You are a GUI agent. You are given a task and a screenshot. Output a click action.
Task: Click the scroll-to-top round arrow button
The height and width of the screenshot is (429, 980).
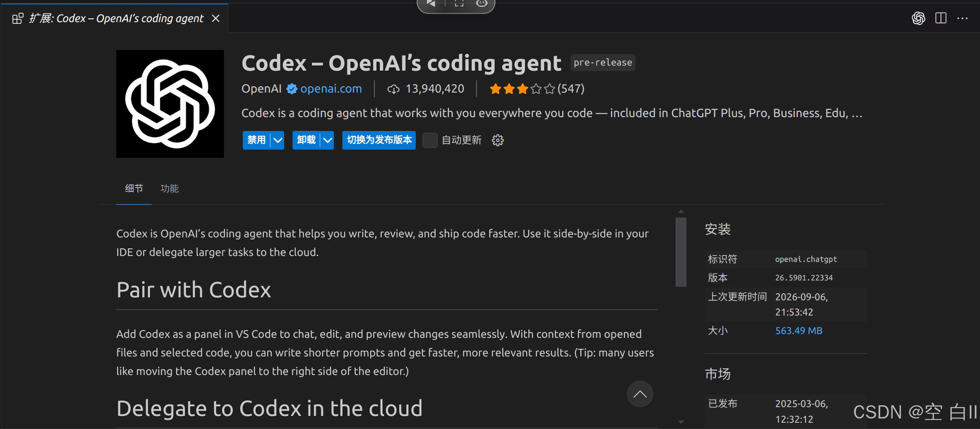(640, 394)
